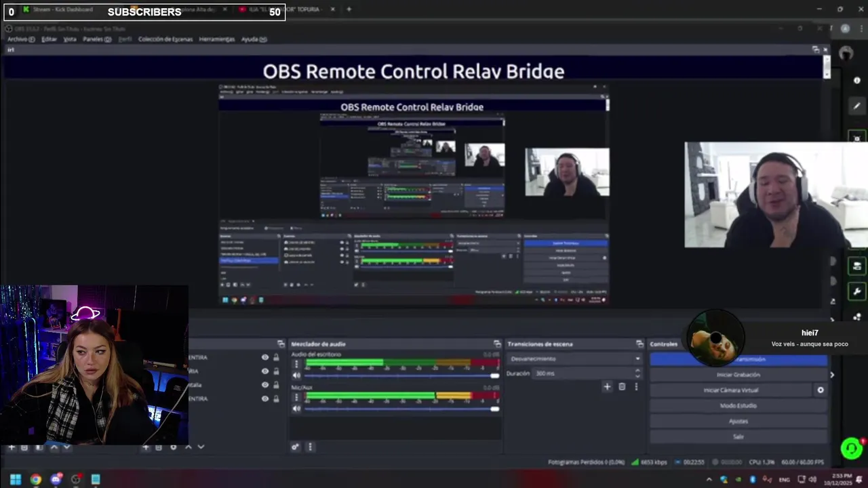Open the Archivo menu in OBS
The height and width of the screenshot is (488, 868).
point(21,39)
